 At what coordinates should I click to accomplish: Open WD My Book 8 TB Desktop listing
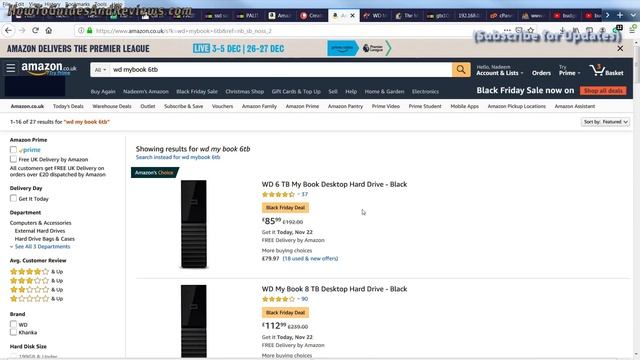(334, 289)
